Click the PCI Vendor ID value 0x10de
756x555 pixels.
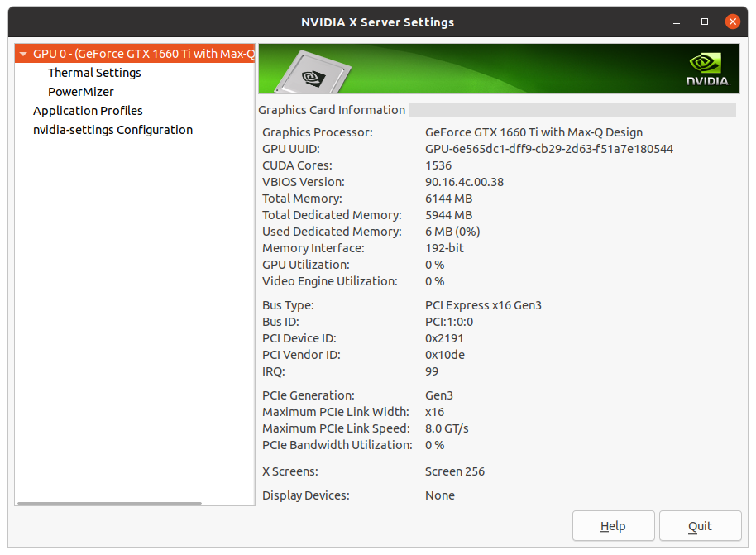[444, 355]
